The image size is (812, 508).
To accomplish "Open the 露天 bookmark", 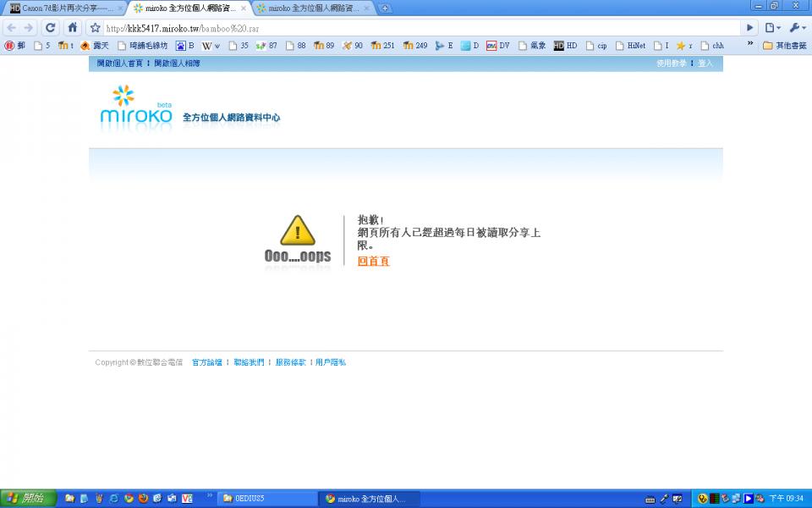I will coord(95,46).
